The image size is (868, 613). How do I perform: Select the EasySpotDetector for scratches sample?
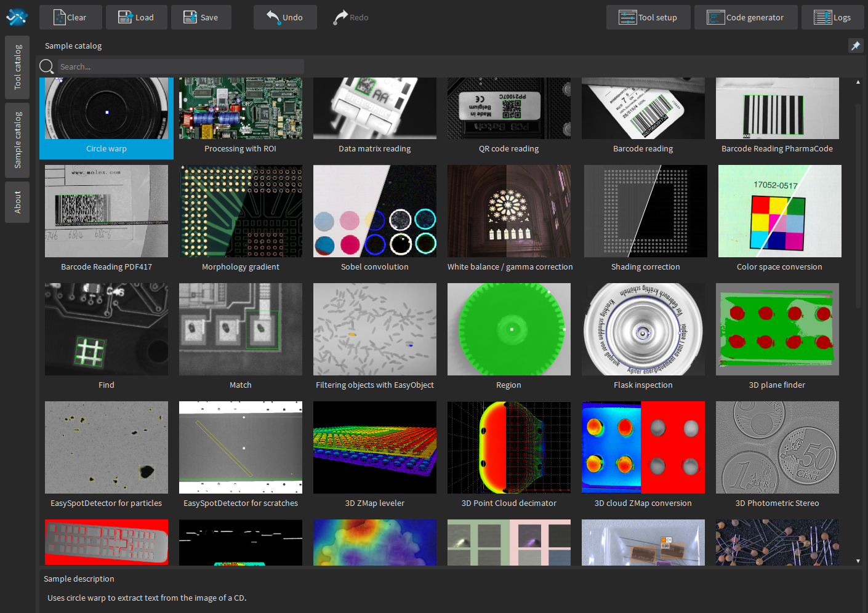240,454
